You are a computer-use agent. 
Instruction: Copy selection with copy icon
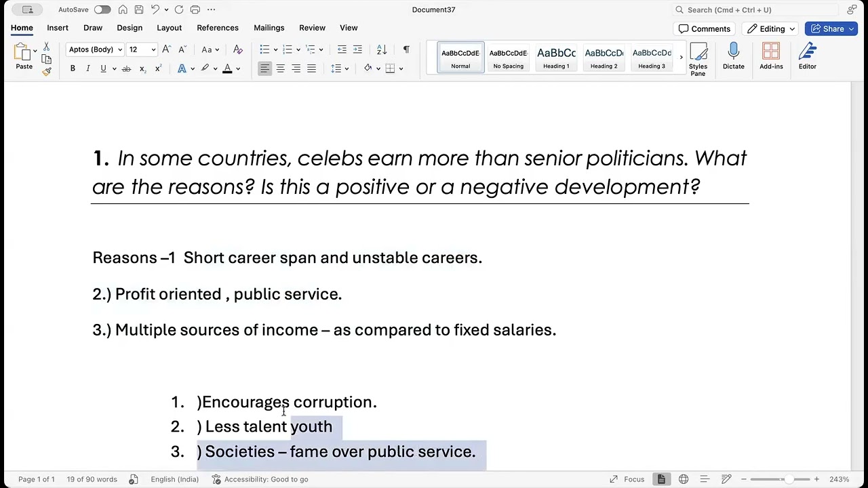pos(46,59)
